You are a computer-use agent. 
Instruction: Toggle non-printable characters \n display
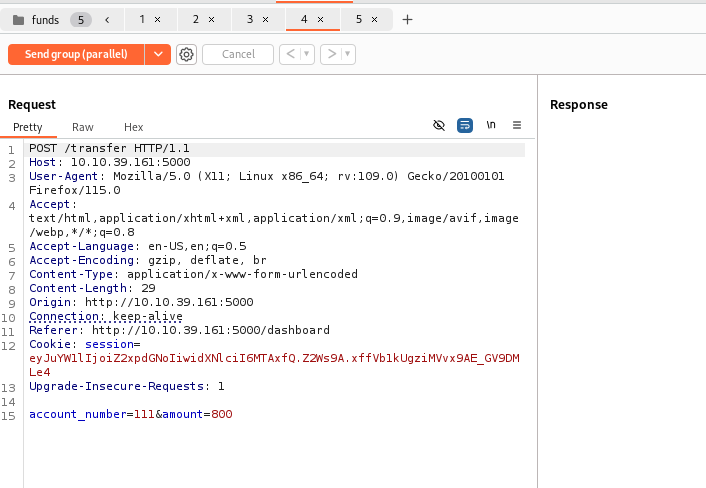pyautogui.click(x=491, y=125)
